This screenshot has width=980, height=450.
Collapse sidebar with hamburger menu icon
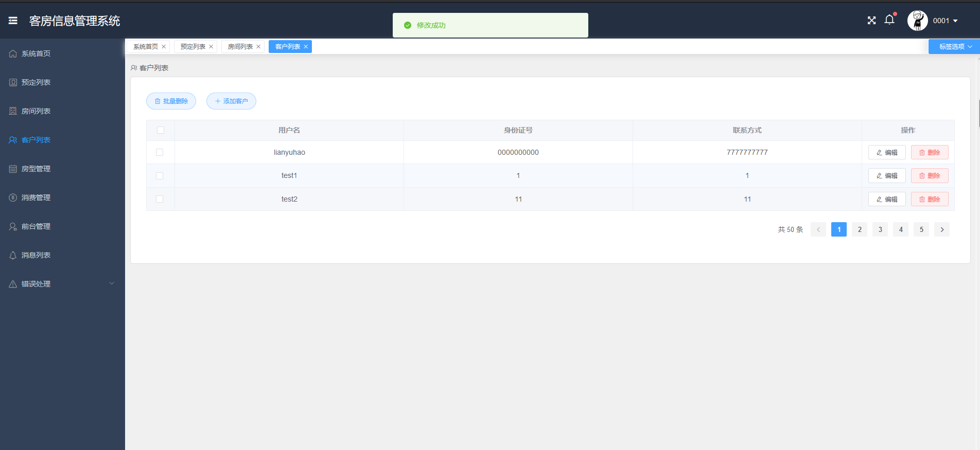pyautogui.click(x=13, y=21)
